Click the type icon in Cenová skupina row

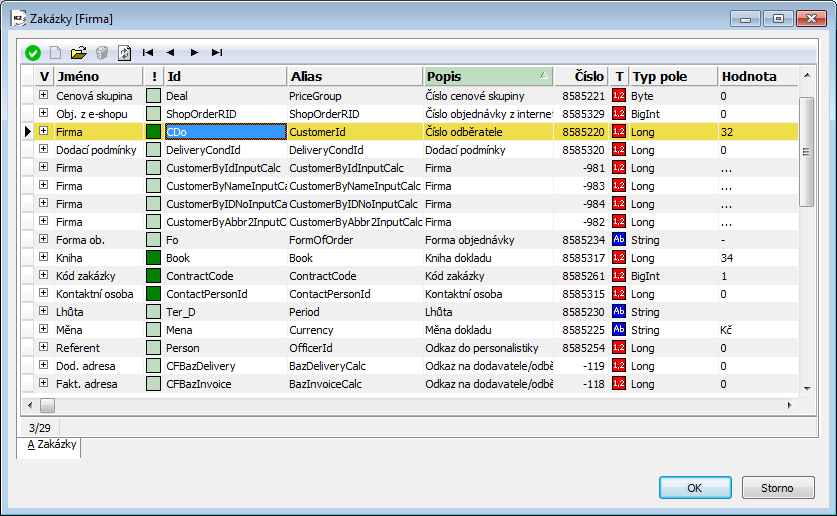(619, 96)
